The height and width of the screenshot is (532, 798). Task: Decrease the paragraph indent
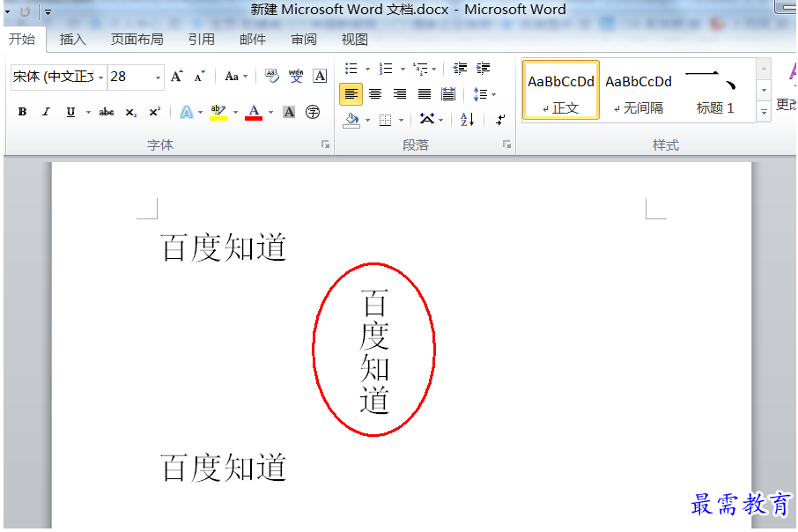pos(460,68)
